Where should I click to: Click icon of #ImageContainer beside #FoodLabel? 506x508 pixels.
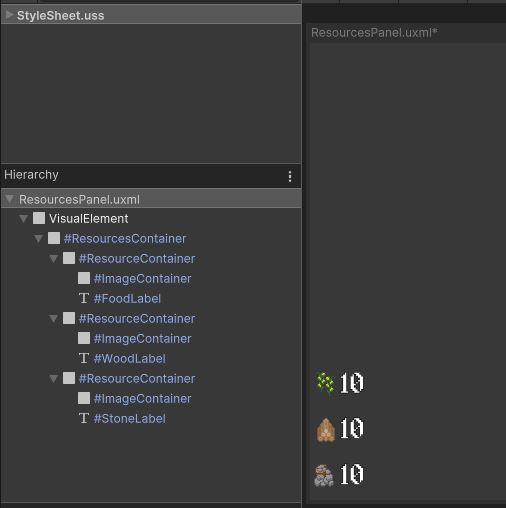coord(84,278)
